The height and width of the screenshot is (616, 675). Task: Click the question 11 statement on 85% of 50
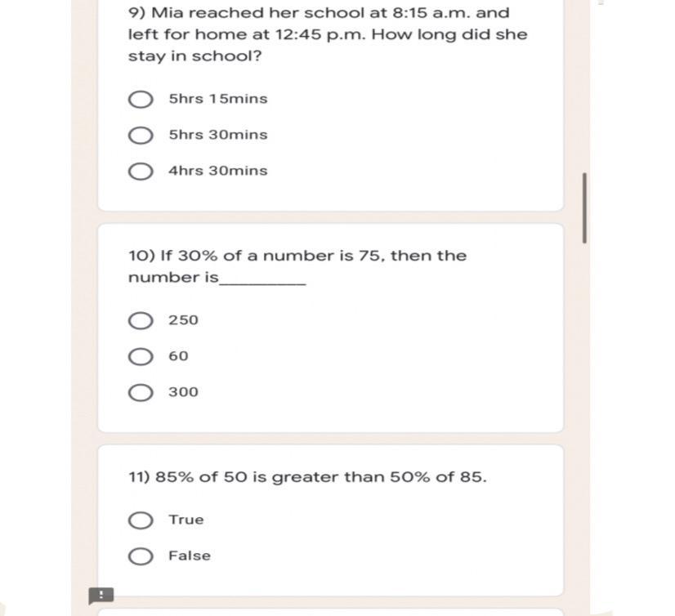coord(307,477)
